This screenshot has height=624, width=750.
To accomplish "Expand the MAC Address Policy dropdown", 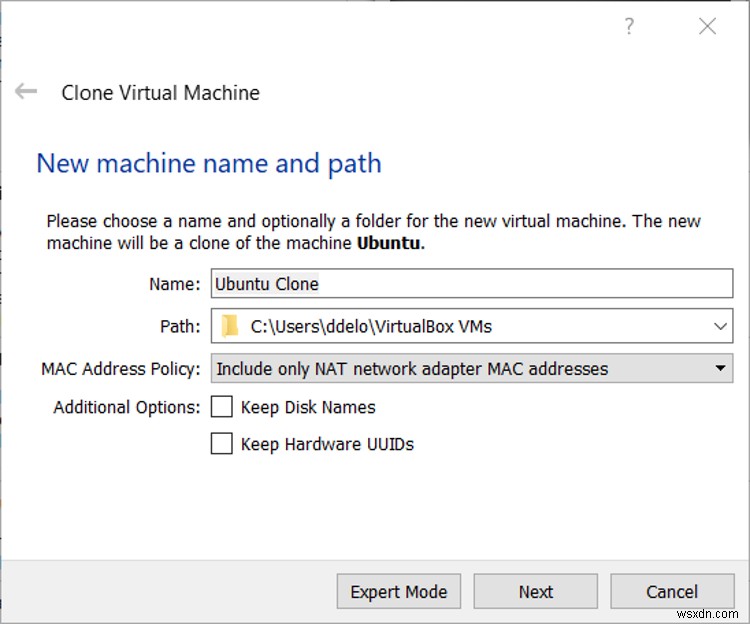I will [472, 369].
